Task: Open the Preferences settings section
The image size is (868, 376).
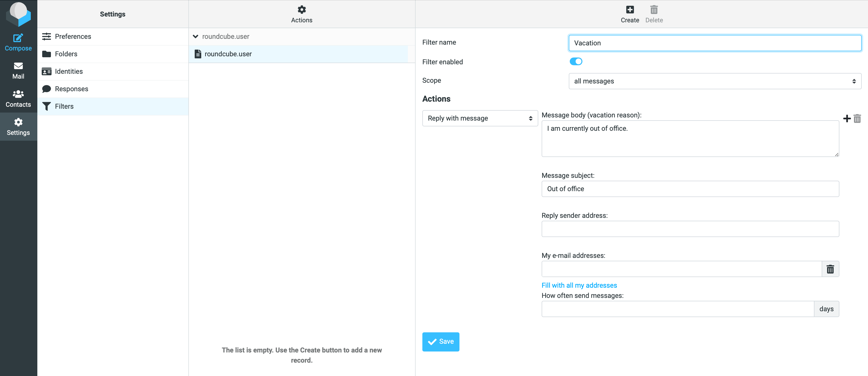Action: (x=73, y=36)
